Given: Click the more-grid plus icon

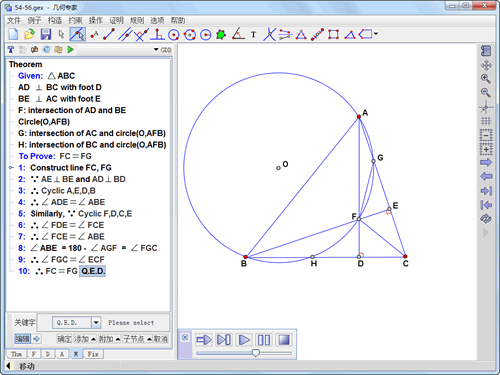Looking at the screenshot, I should (486, 149).
